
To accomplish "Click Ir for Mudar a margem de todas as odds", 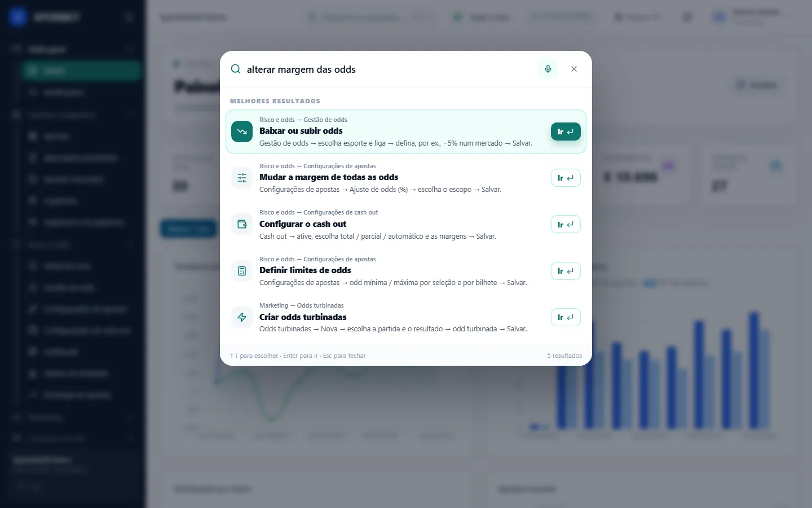I will pyautogui.click(x=566, y=178).
